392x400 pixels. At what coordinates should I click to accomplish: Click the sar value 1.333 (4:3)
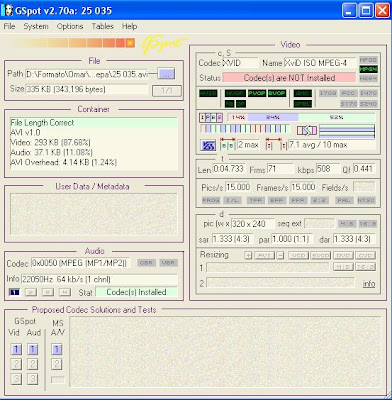pyautogui.click(x=233, y=239)
